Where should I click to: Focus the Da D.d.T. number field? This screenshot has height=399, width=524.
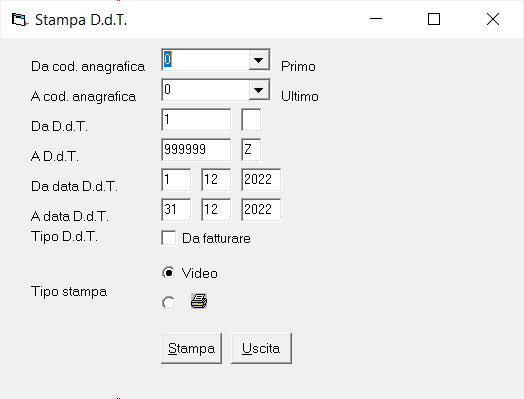(196, 120)
